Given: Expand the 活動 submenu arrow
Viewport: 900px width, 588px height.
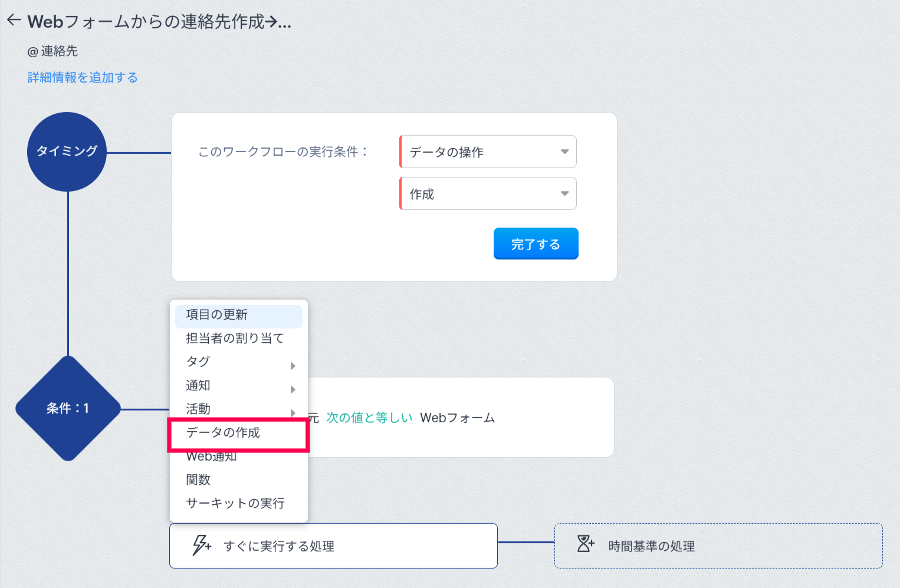Looking at the screenshot, I should coord(293,412).
